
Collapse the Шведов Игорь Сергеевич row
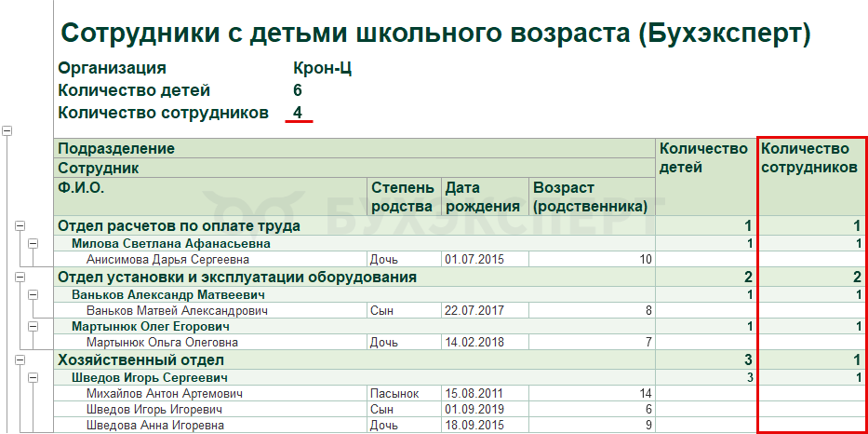point(33,377)
